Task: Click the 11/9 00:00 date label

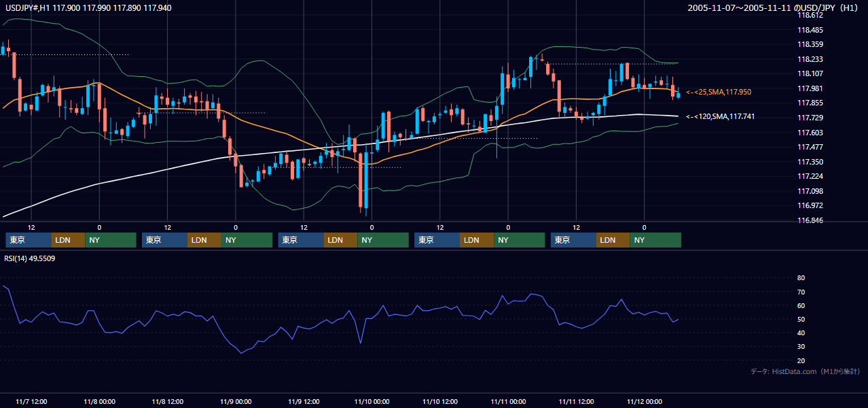Action: point(235,402)
